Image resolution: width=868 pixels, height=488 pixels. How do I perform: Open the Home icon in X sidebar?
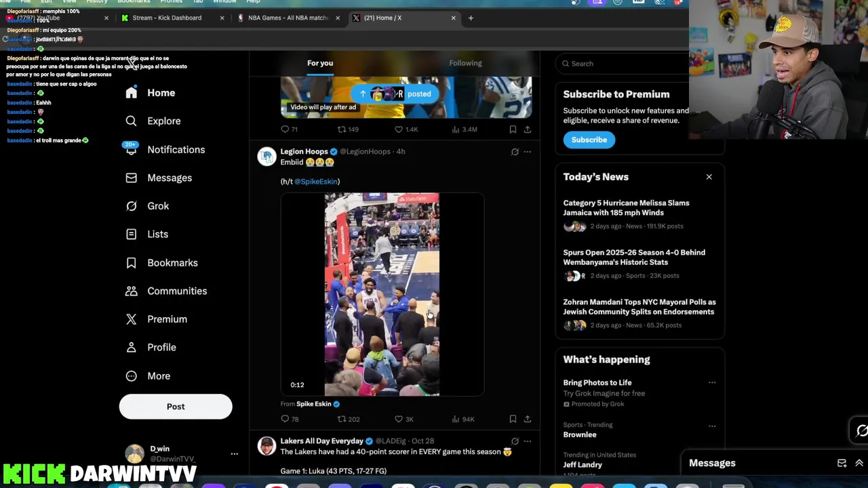point(131,93)
